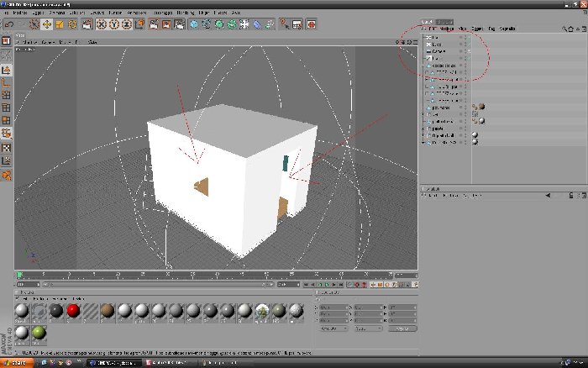Click the layout icon at top of left sidebar
The width and height of the screenshot is (588, 368).
(7, 40)
